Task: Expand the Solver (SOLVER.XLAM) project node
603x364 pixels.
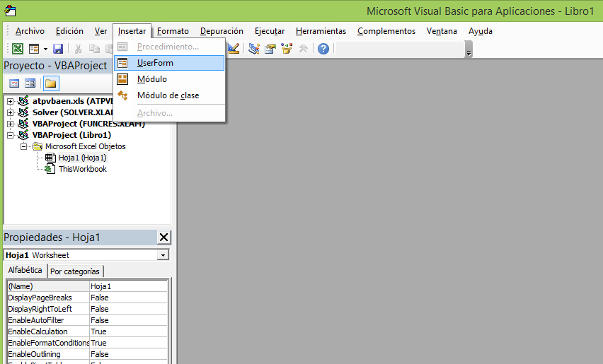Action: (x=11, y=112)
